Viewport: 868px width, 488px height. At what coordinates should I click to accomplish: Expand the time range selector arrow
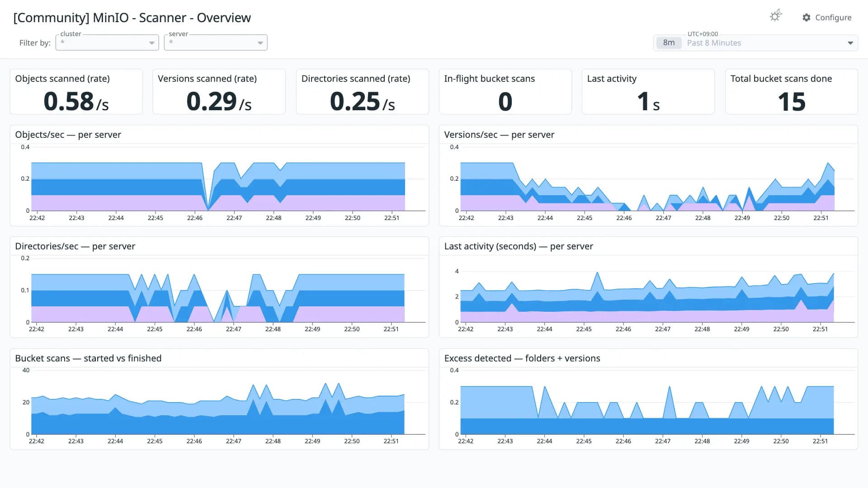[x=850, y=43]
